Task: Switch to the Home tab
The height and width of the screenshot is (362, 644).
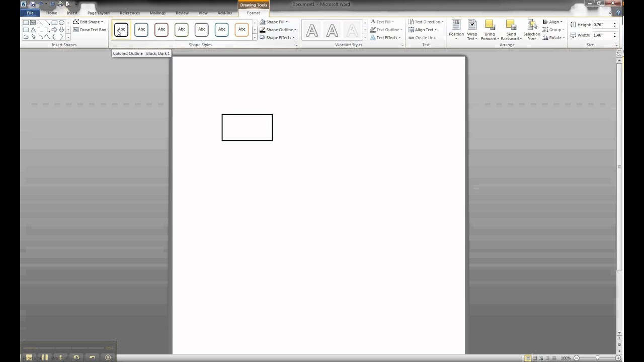Action: click(51, 13)
